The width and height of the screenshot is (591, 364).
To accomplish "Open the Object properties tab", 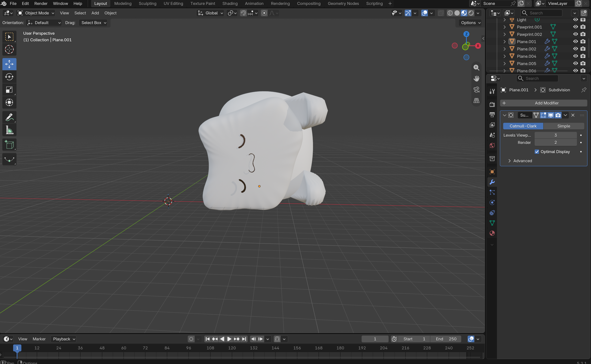I will 492,172.
